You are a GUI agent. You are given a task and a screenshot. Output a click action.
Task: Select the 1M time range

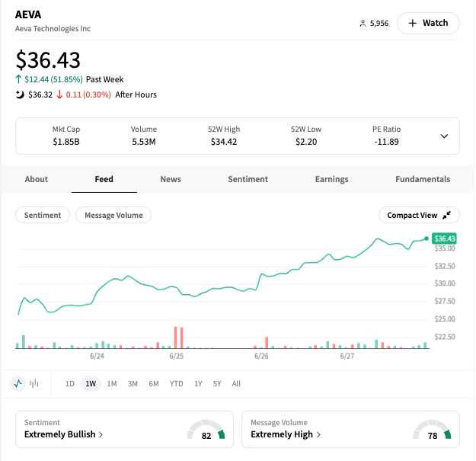(x=112, y=383)
